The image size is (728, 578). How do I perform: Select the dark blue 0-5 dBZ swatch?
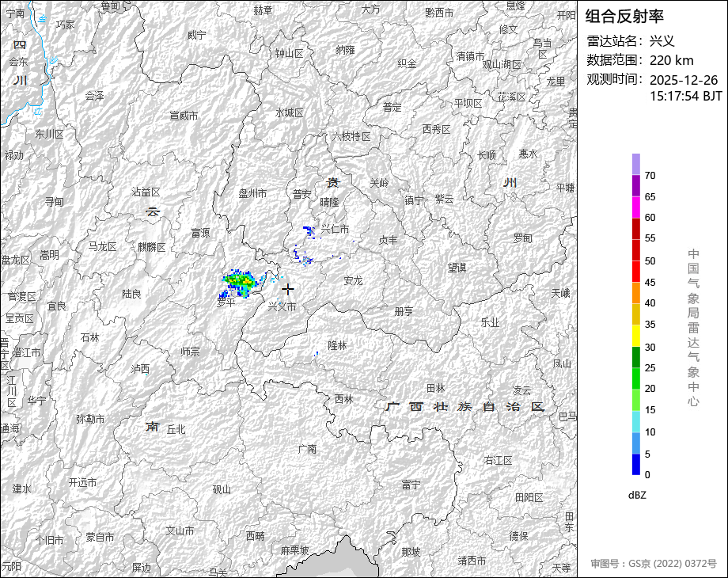point(636,464)
